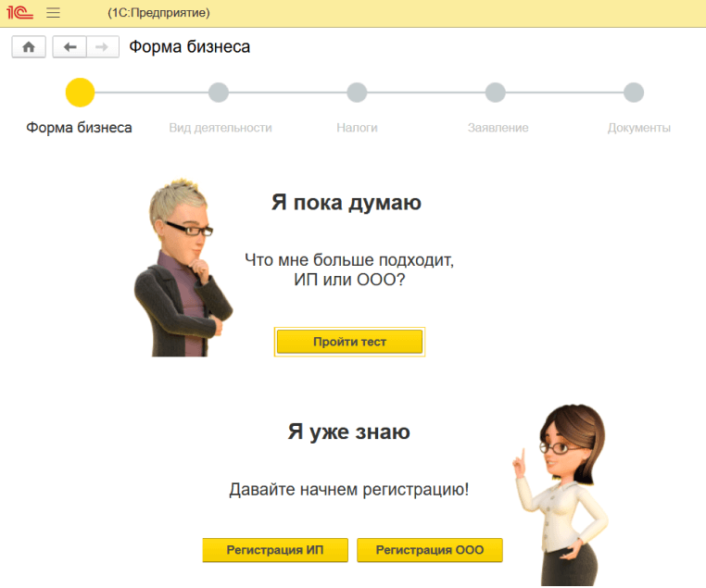This screenshot has height=588, width=706.
Task: Choose Регистрация ИП
Action: 275,550
